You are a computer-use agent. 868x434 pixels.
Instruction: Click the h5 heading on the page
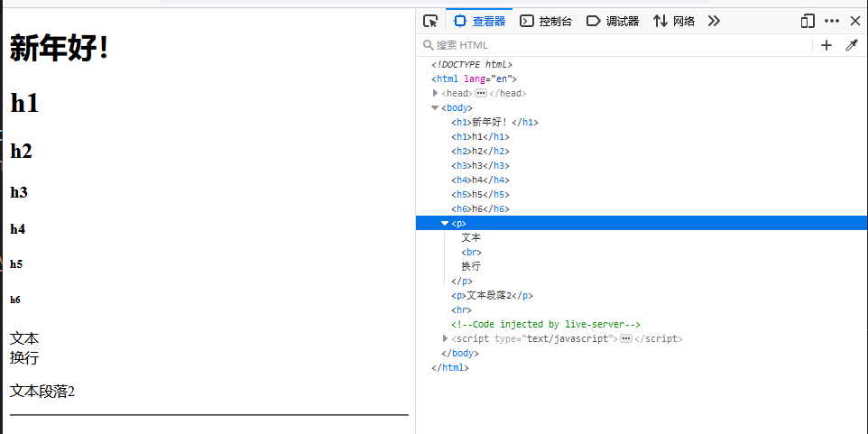(16, 264)
